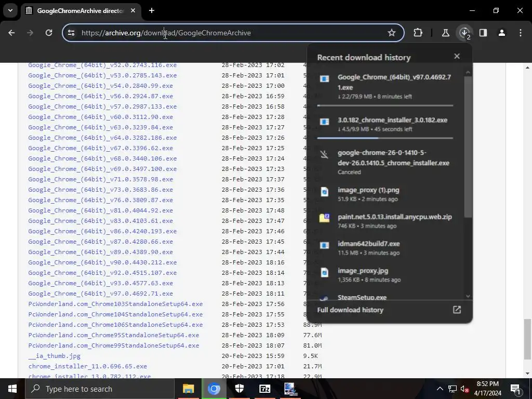Open image_proxy (1).png download
The width and height of the screenshot is (532, 399).
click(x=385, y=194)
